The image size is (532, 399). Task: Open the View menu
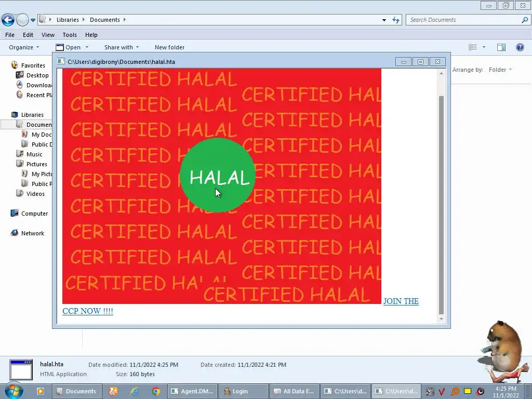pyautogui.click(x=48, y=35)
